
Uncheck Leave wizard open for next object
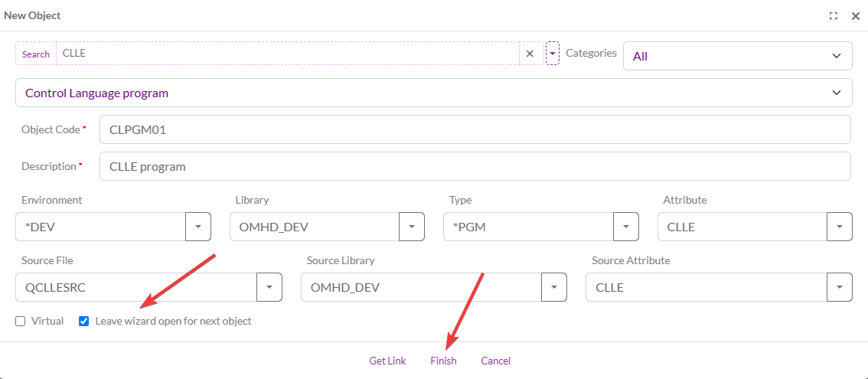(84, 322)
